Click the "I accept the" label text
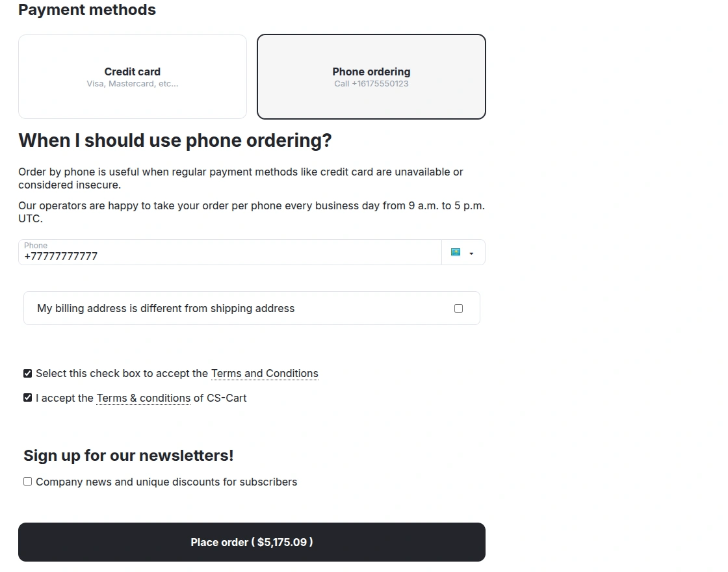The height and width of the screenshot is (572, 728). click(x=65, y=398)
